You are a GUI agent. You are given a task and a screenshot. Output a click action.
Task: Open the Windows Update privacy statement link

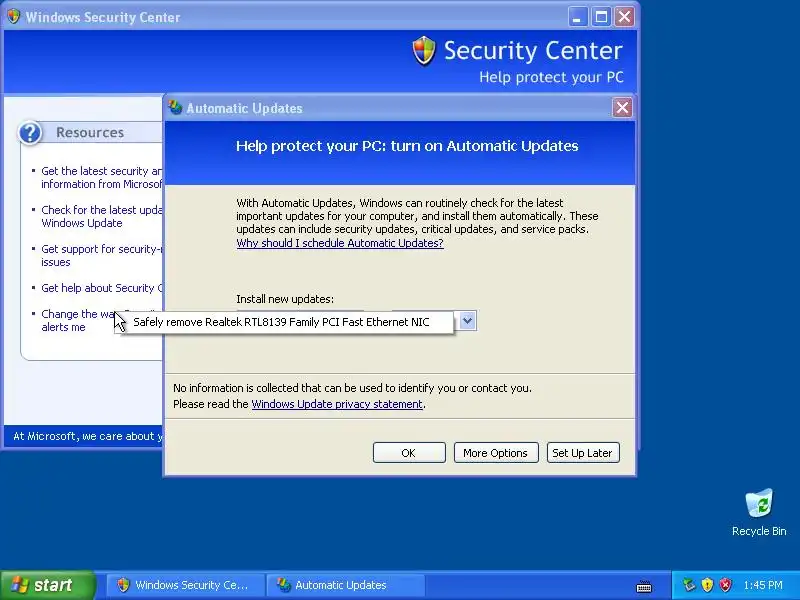[337, 404]
